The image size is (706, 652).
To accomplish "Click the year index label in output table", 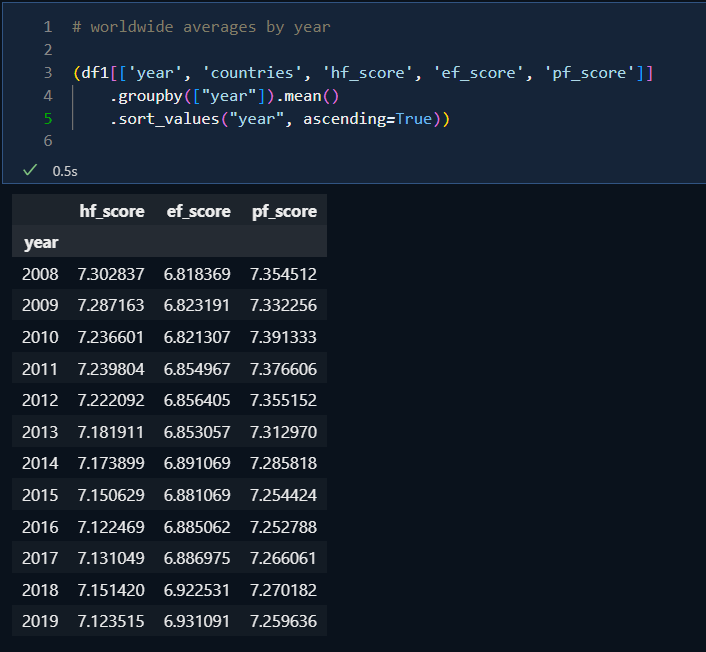I will point(41,242).
